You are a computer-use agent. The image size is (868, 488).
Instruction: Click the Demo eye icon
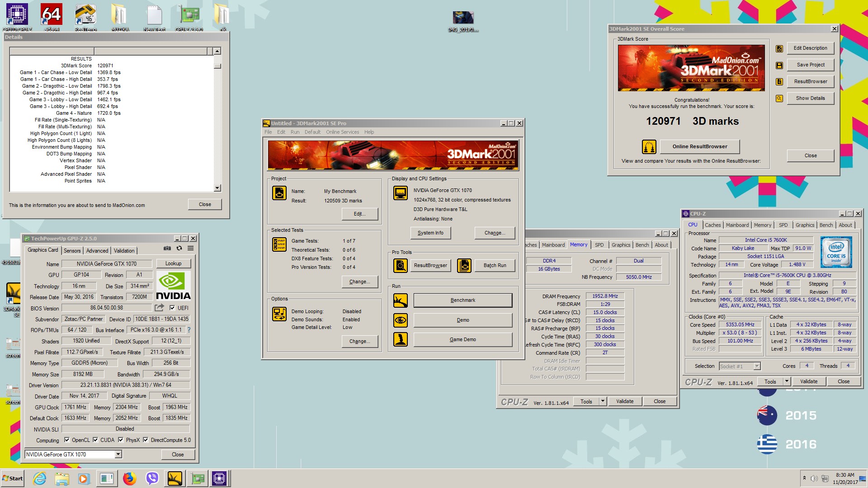click(x=401, y=320)
